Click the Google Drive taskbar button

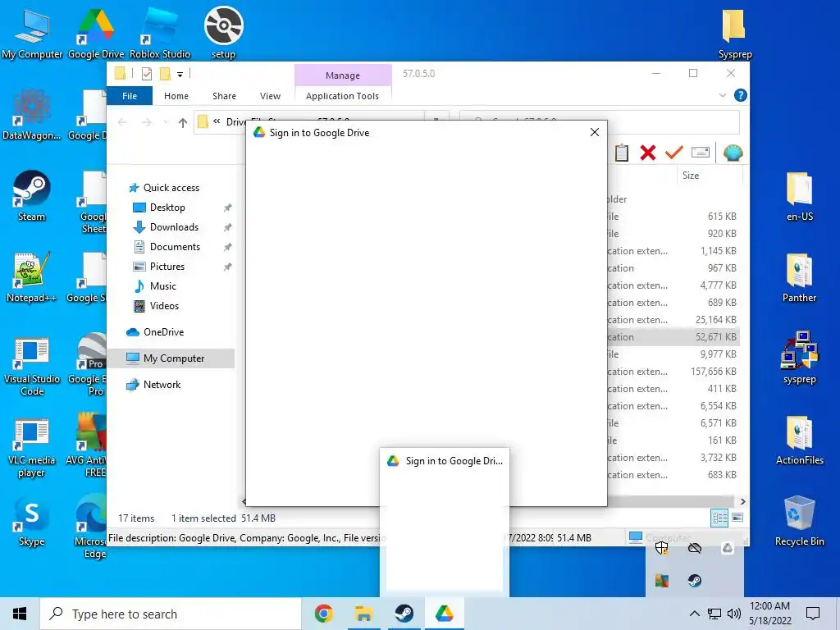[x=444, y=614]
